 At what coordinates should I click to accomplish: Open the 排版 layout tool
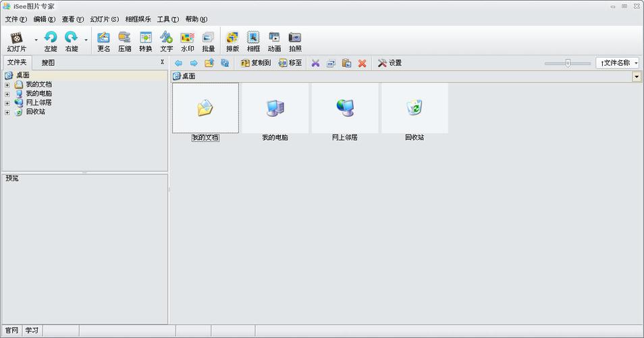(x=232, y=42)
